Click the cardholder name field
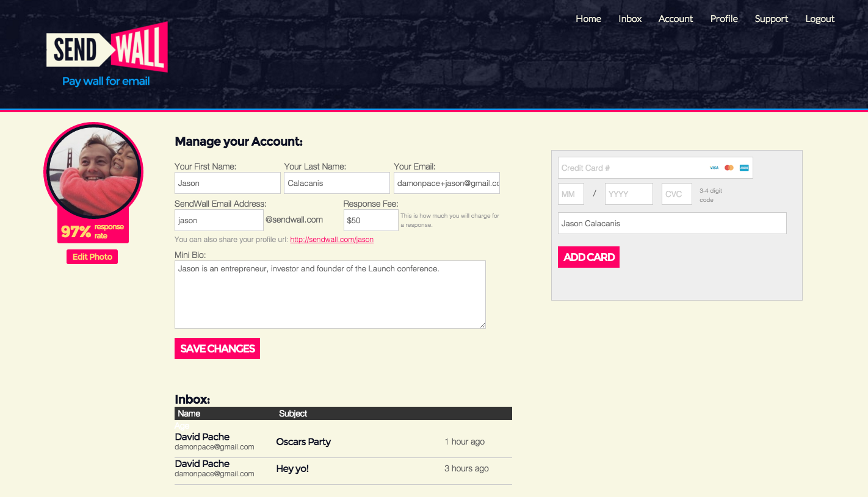The width and height of the screenshot is (868, 497). (x=672, y=223)
